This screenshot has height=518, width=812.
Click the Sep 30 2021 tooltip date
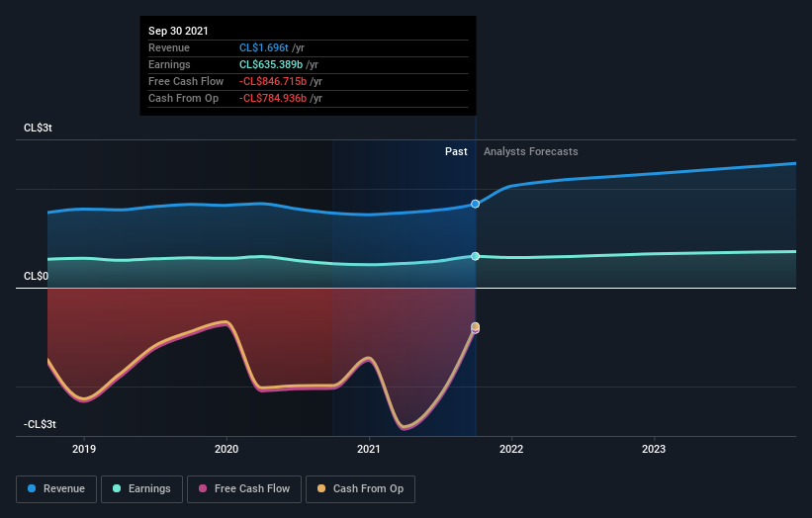point(178,31)
